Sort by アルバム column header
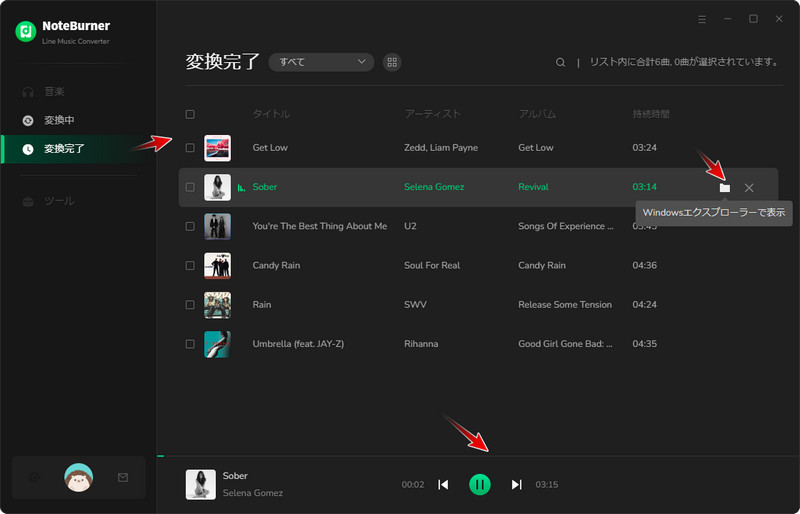This screenshot has height=514, width=800. 537,114
